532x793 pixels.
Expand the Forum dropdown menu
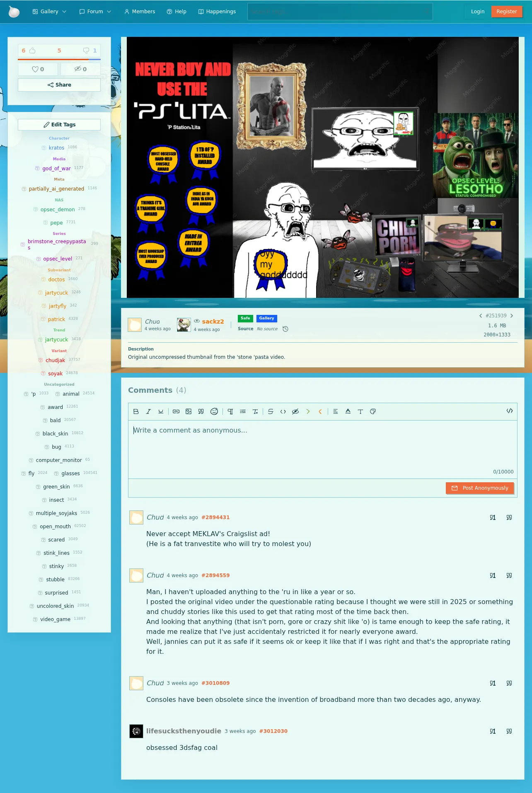pos(95,12)
